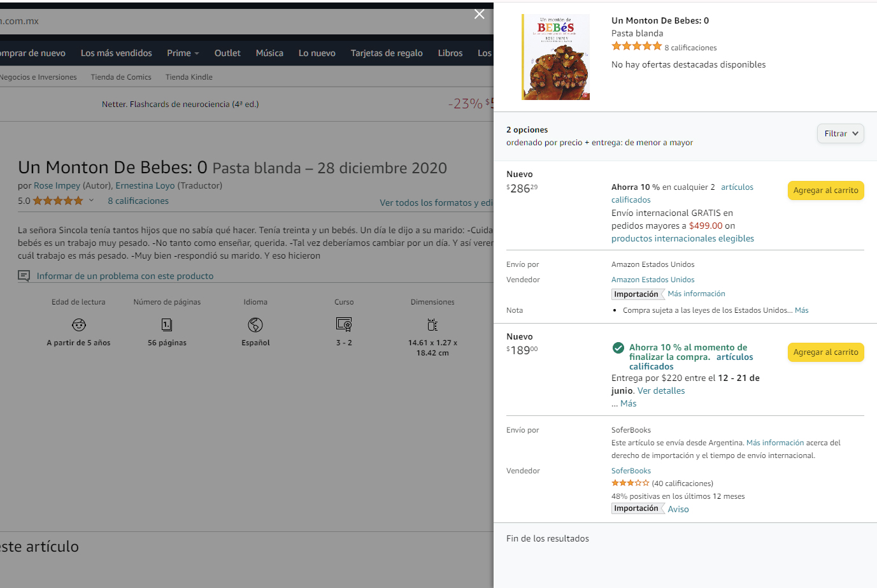Open 'Los más vendidos' navigation item
Viewport: 877px width, 588px height.
coord(117,53)
